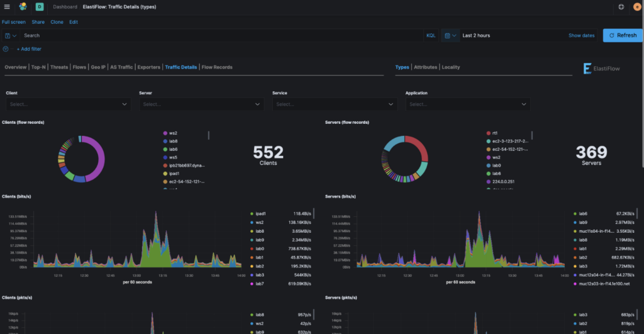Click the 552 Clients metric
644x334 pixels.
point(268,155)
